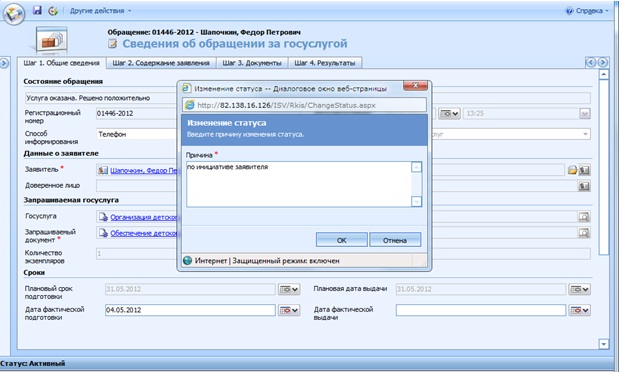The image size is (620, 374).
Task: Click the Заявитель lookup folder icon
Action: click(572, 170)
